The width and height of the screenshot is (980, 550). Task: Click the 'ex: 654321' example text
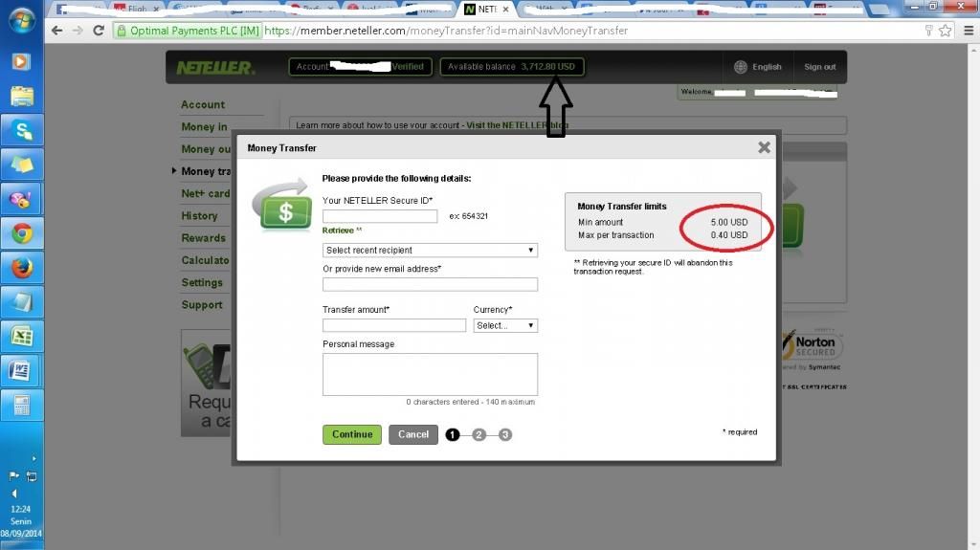click(x=468, y=216)
